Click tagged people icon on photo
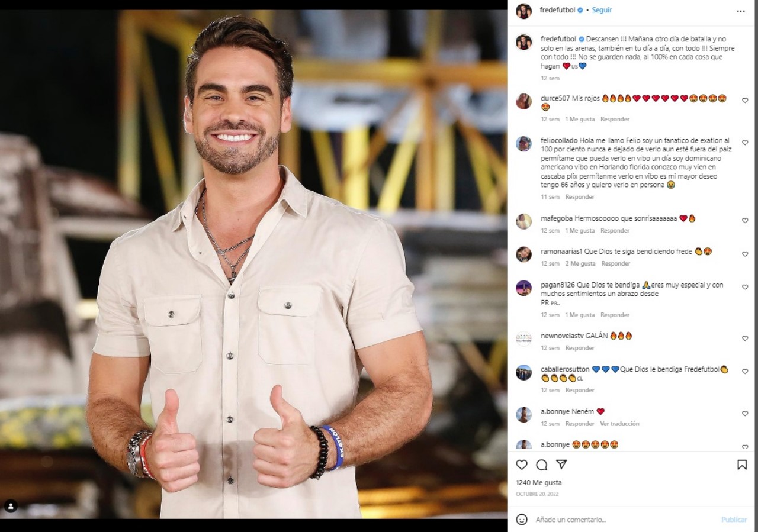This screenshot has width=758, height=532. (11, 506)
